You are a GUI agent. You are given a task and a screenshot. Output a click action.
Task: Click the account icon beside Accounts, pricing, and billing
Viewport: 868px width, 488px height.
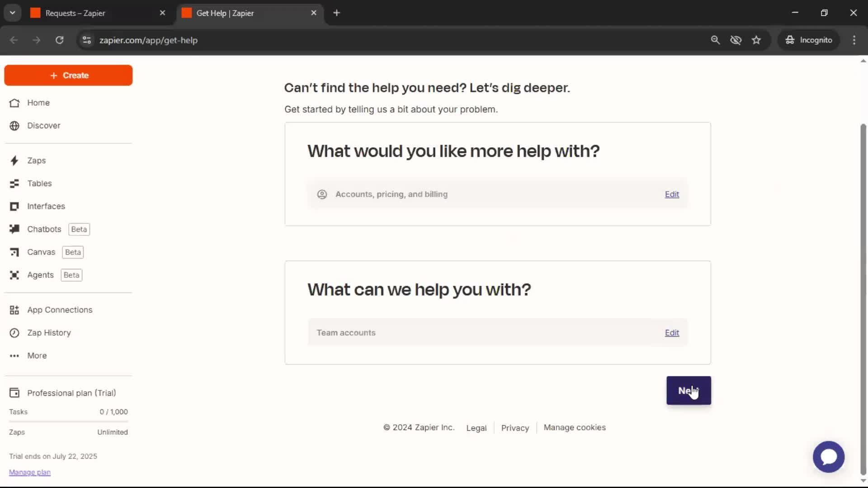point(322,194)
